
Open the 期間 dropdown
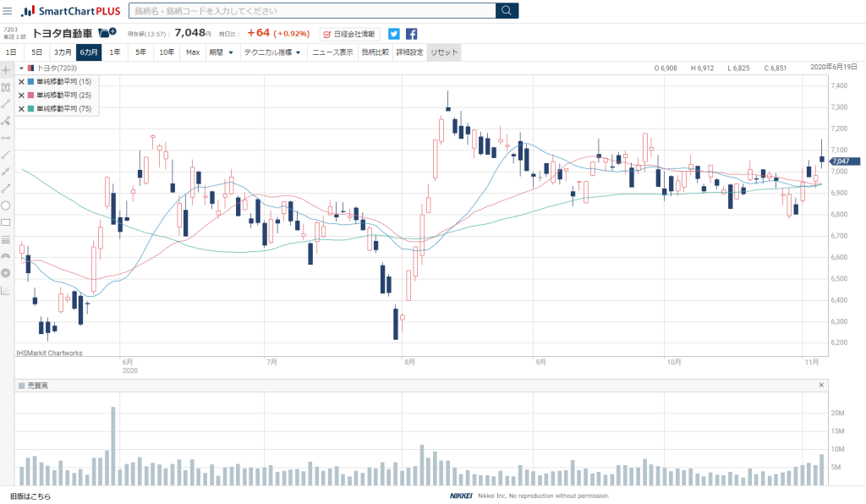[222, 52]
